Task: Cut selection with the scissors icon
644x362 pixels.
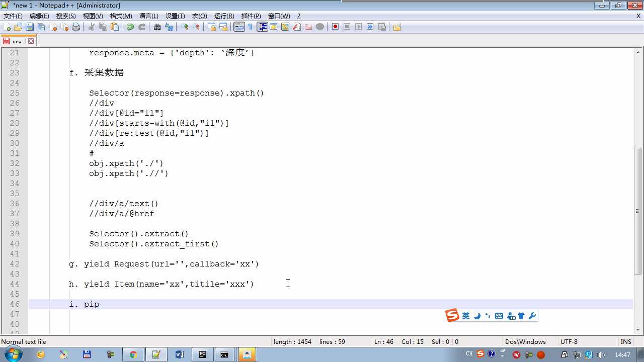Action: pos(92,27)
